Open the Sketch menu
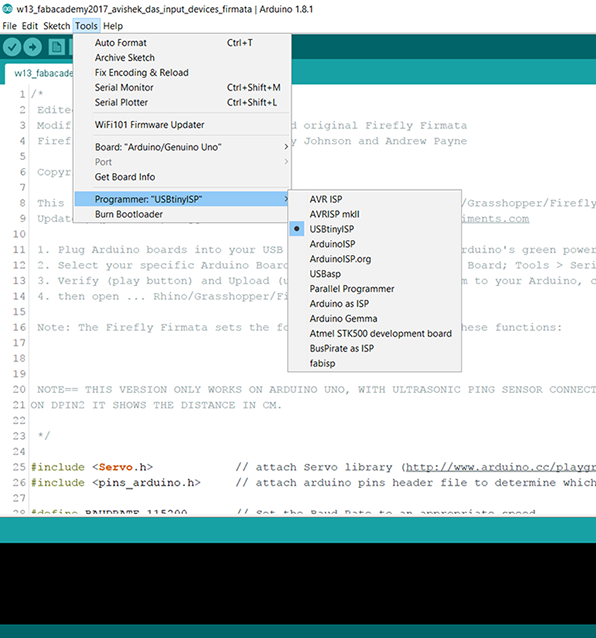Image resolution: width=596 pixels, height=638 pixels. pos(57,26)
